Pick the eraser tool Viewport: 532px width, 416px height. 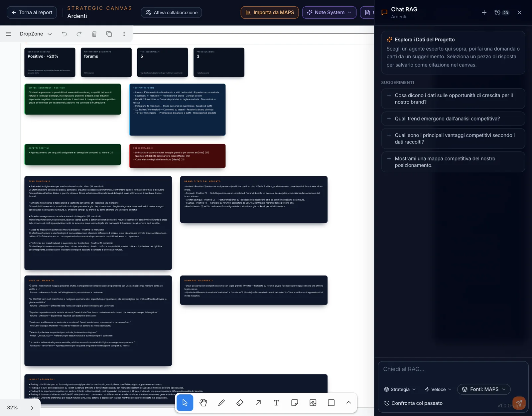pos(240,403)
